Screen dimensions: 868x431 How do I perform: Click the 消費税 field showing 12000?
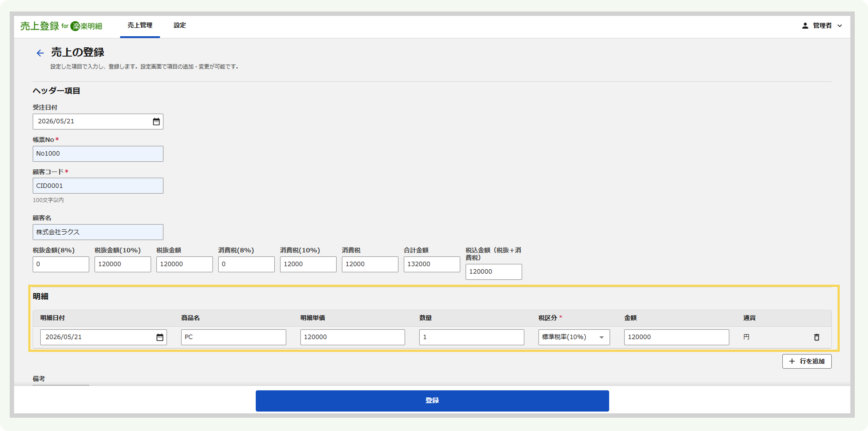point(370,264)
